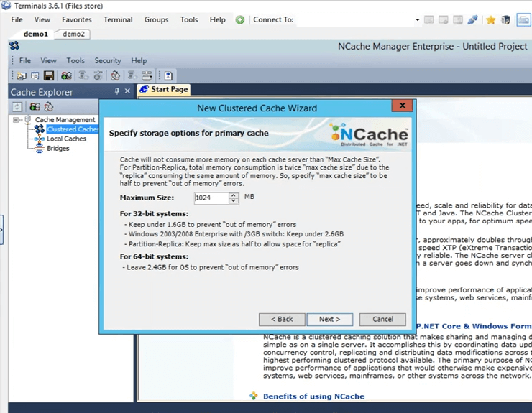The image size is (532, 413).
Task: Open NCache Manager Tools menu
Action: (x=75, y=61)
